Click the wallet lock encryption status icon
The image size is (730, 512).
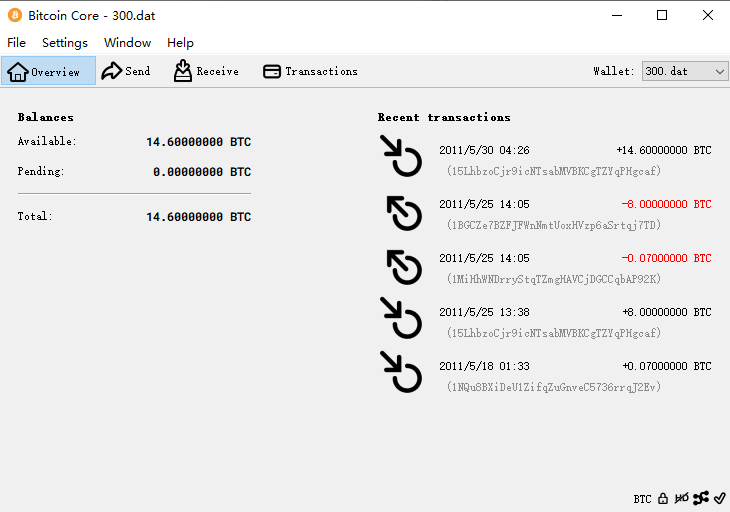(663, 499)
